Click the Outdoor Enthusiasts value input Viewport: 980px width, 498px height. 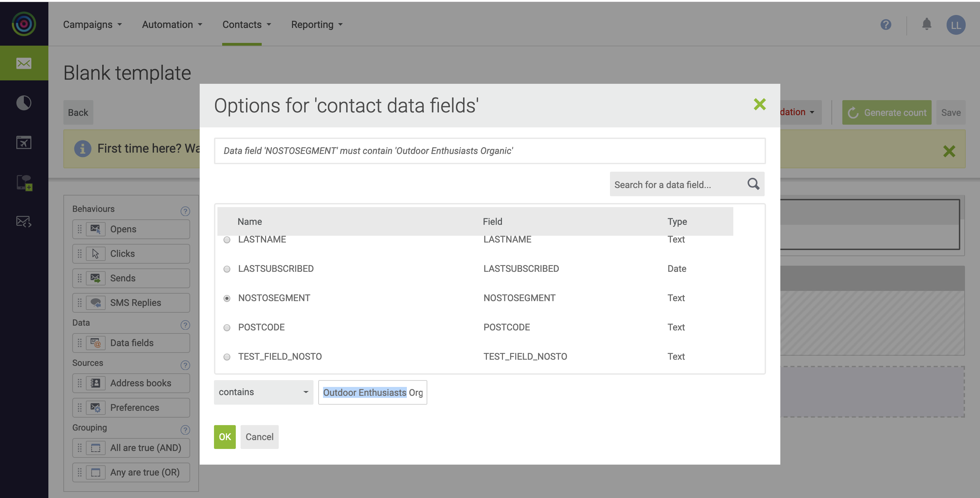click(x=372, y=392)
